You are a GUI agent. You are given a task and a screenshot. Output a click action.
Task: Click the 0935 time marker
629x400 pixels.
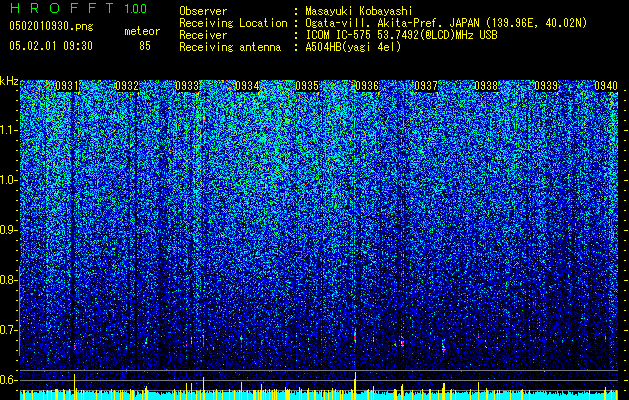tap(307, 86)
